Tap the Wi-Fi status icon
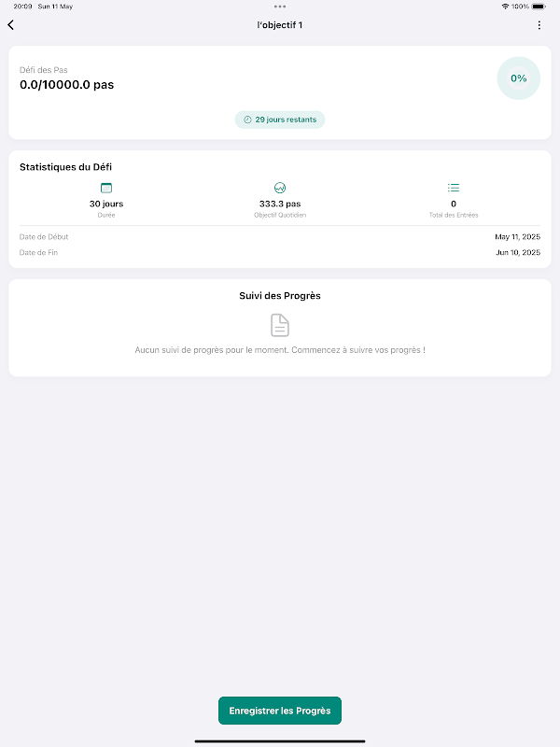This screenshot has width=560, height=747. point(506,6)
